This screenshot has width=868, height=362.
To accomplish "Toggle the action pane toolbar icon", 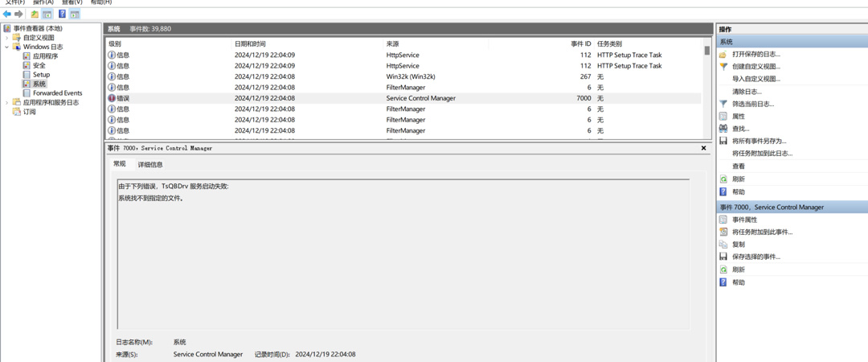I will click(75, 14).
